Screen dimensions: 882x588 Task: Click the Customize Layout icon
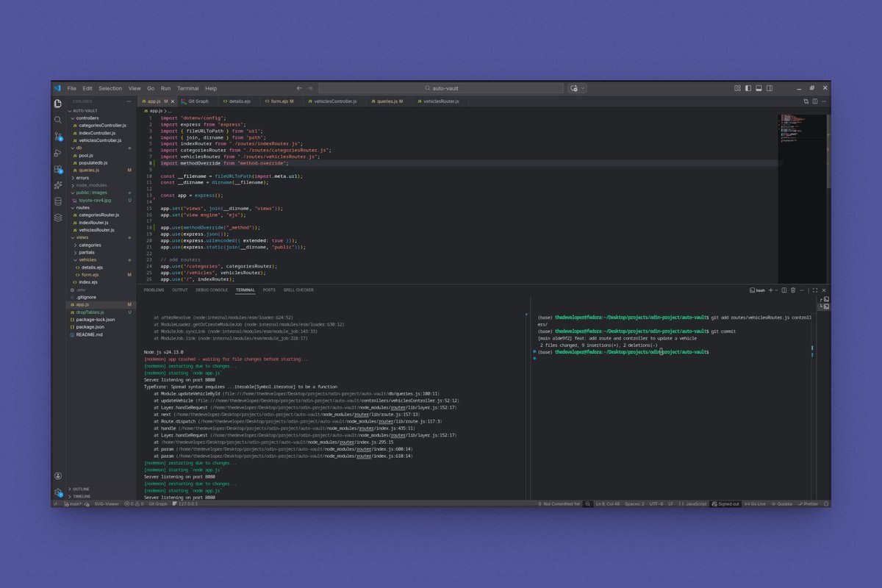coord(738,88)
